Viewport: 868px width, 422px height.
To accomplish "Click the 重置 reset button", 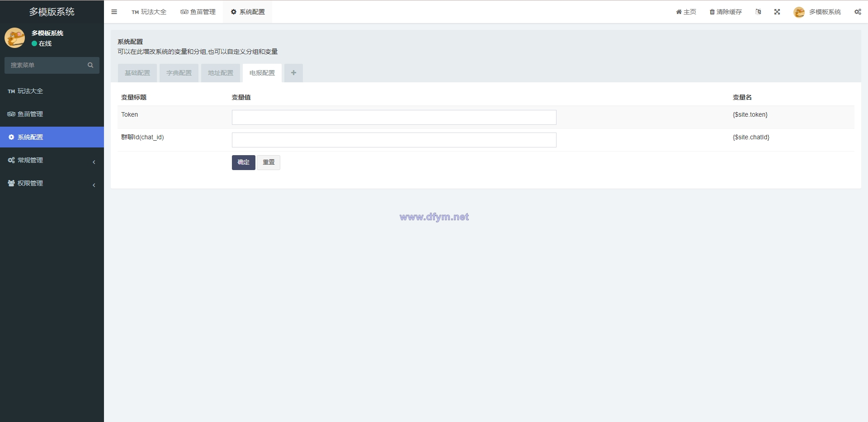I will point(269,162).
